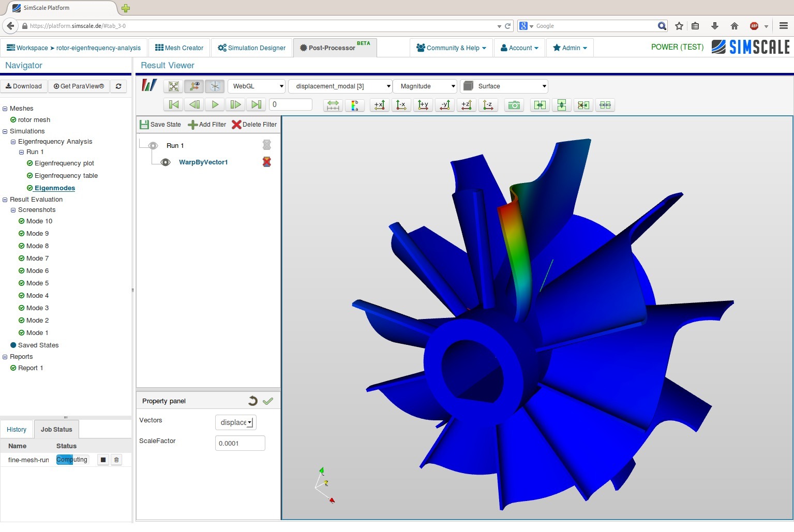Screen dimensions: 794x532
Task: Open the Mesh Creator tab
Action: pos(179,48)
